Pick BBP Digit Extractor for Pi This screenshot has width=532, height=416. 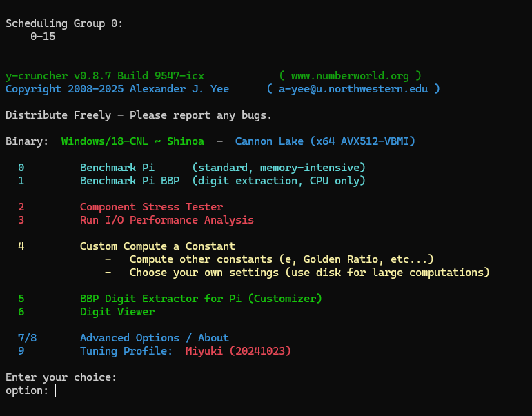click(x=201, y=299)
